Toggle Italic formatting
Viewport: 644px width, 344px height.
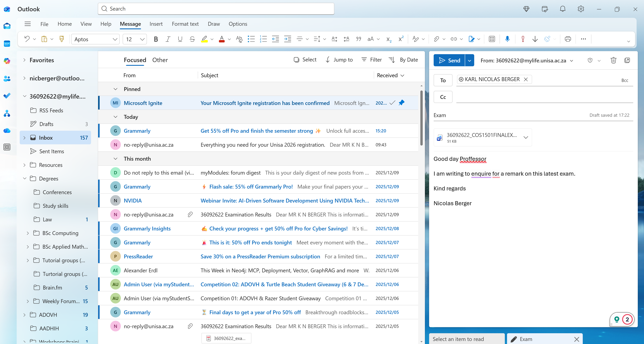pos(168,39)
